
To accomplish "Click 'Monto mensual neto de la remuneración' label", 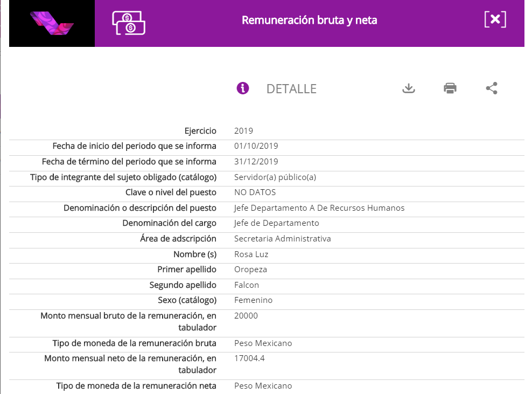I will (130, 364).
